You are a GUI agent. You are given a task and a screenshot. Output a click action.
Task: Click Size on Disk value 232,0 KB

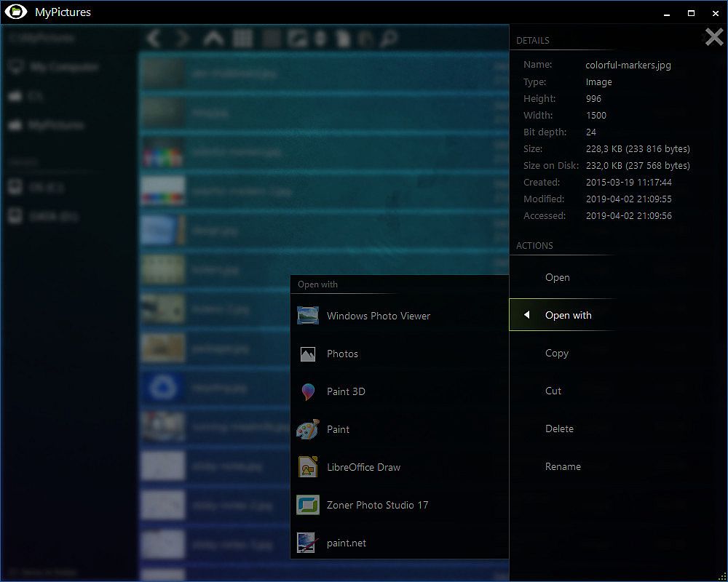pos(638,166)
